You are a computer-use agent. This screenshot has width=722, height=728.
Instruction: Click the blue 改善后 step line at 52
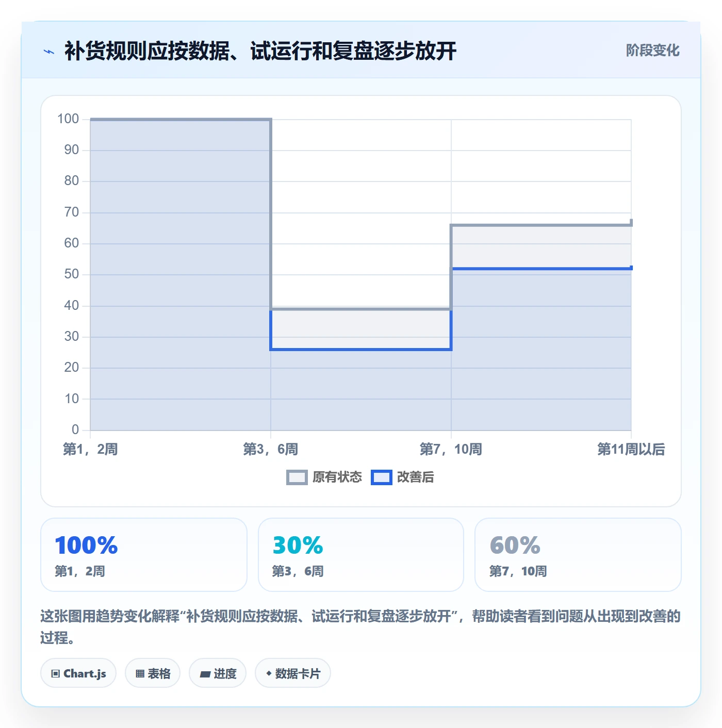pos(541,269)
